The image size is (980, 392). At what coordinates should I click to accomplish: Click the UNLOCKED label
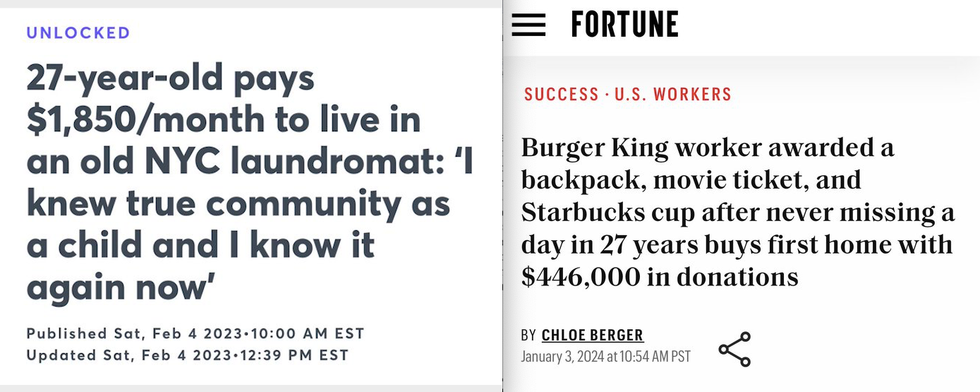tap(78, 33)
